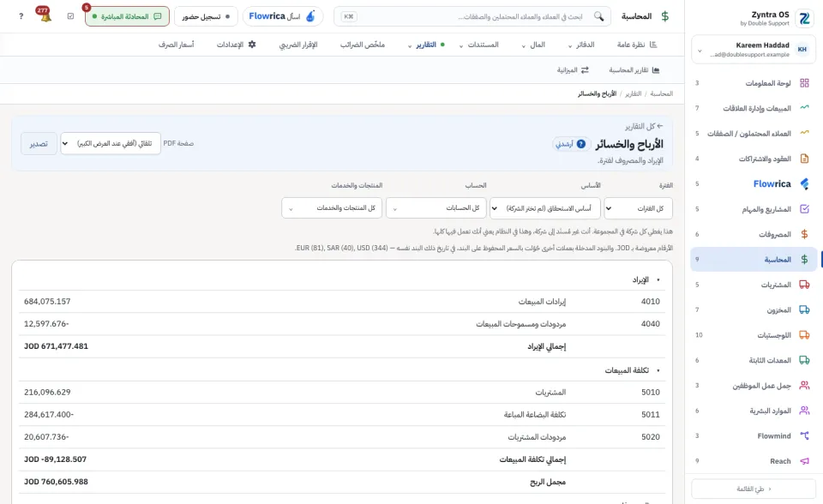Open الموارد البشرية from the sidebar
Image resolution: width=823 pixels, height=504 pixels.
coord(754,411)
